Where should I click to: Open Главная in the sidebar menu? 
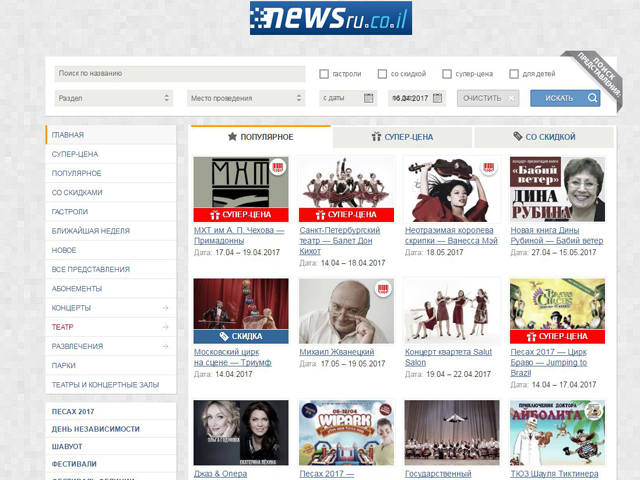point(111,135)
